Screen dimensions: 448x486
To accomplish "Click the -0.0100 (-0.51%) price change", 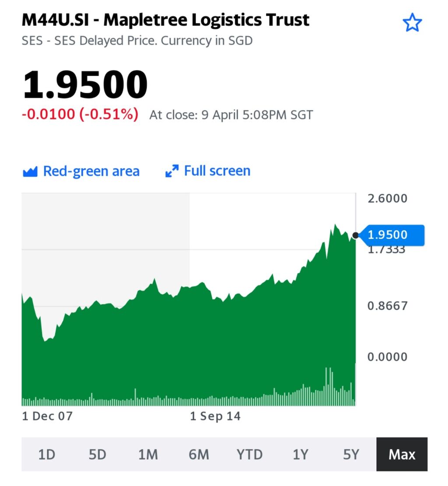I will click(80, 114).
